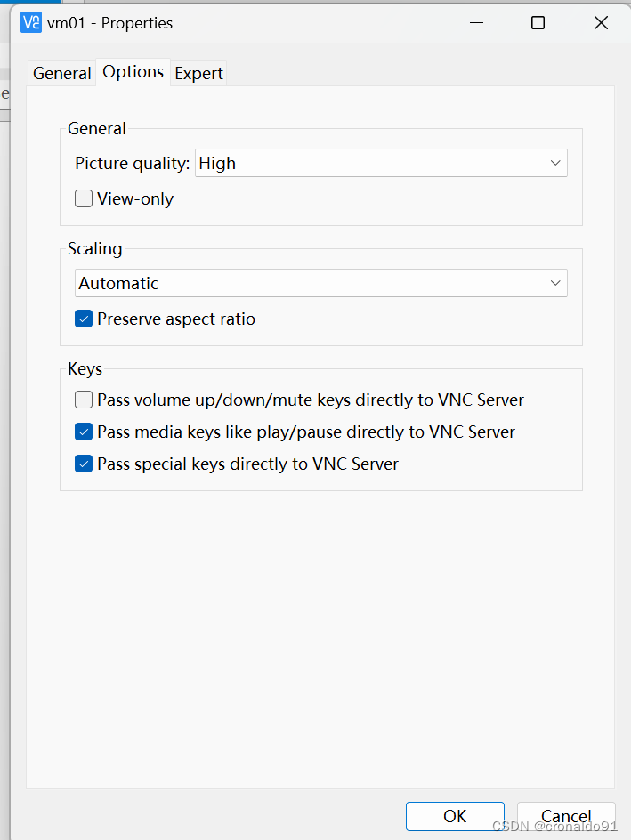Click the vm01 - Properties title text
The height and width of the screenshot is (840, 631).
pyautogui.click(x=109, y=23)
